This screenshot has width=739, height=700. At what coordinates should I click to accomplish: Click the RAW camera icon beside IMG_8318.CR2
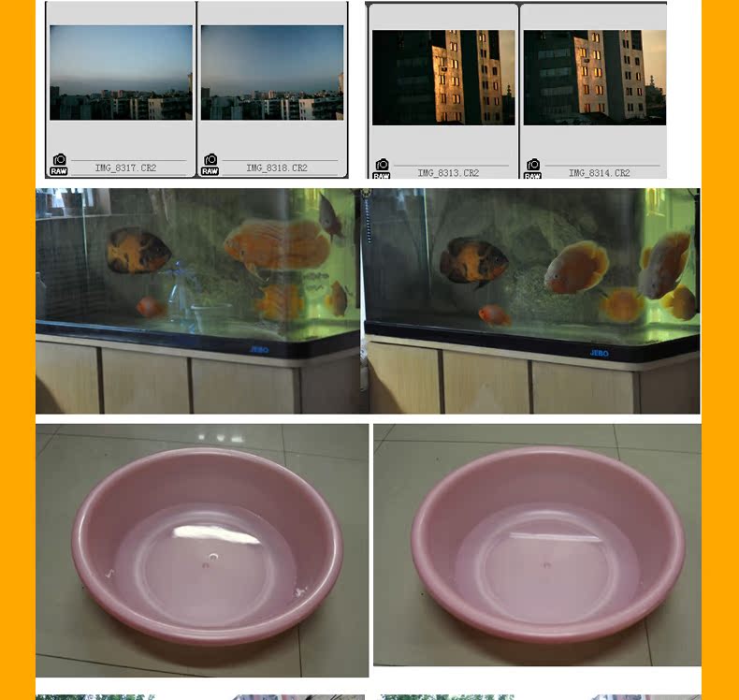[210, 165]
